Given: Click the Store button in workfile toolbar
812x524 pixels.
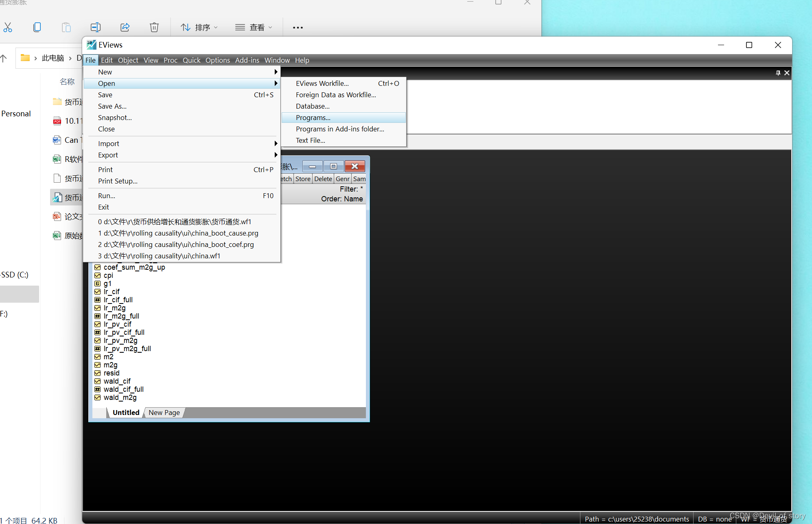Looking at the screenshot, I should point(303,179).
